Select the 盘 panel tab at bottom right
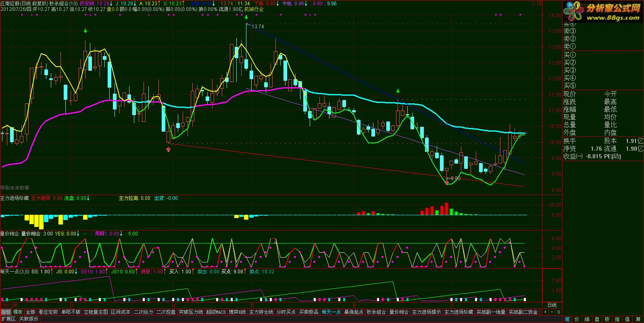Image resolution: width=644 pixels, height=323 pixels. pos(597,319)
